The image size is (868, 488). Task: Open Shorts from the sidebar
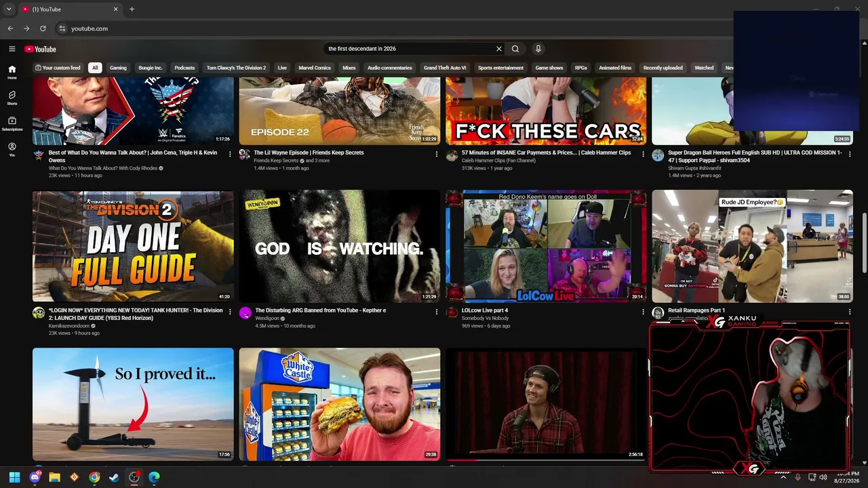(x=12, y=98)
